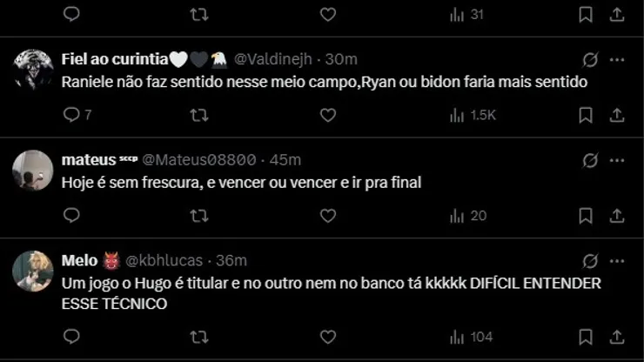Share Melo's tweet
The image size is (644, 362).
tap(616, 337)
